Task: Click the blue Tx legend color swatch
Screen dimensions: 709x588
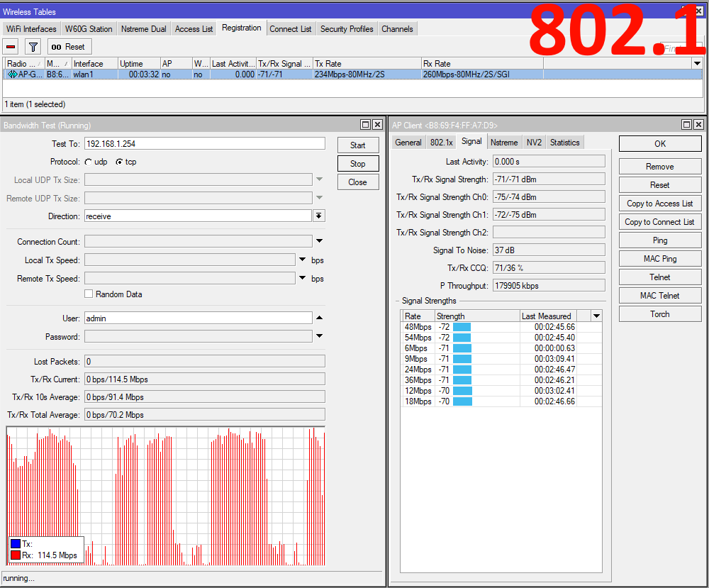Action: tap(16, 544)
